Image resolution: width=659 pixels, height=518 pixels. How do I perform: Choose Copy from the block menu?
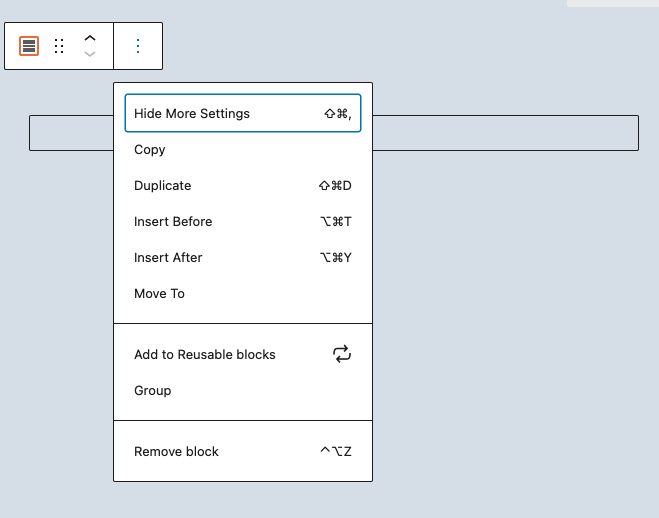[243, 150]
